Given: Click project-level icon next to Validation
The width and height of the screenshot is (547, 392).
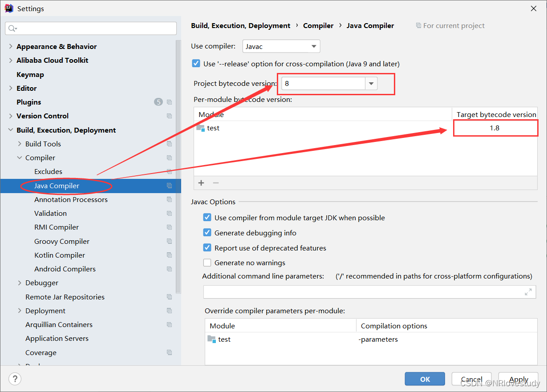Looking at the screenshot, I should (169, 213).
